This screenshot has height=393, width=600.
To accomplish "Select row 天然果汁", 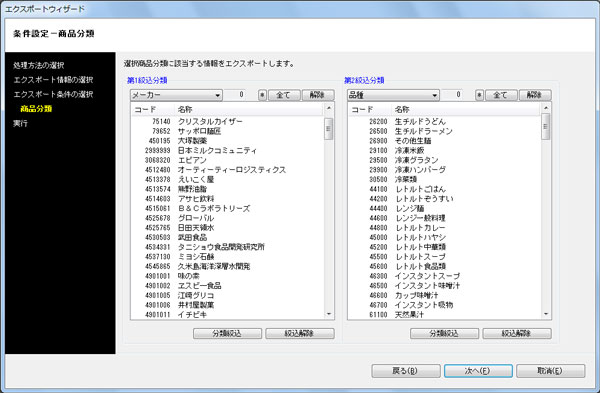I will point(445,315).
